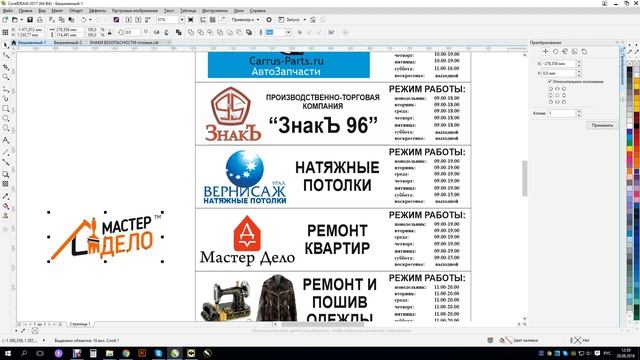Open the File menu
The height and width of the screenshot is (360, 640).
coord(8,11)
